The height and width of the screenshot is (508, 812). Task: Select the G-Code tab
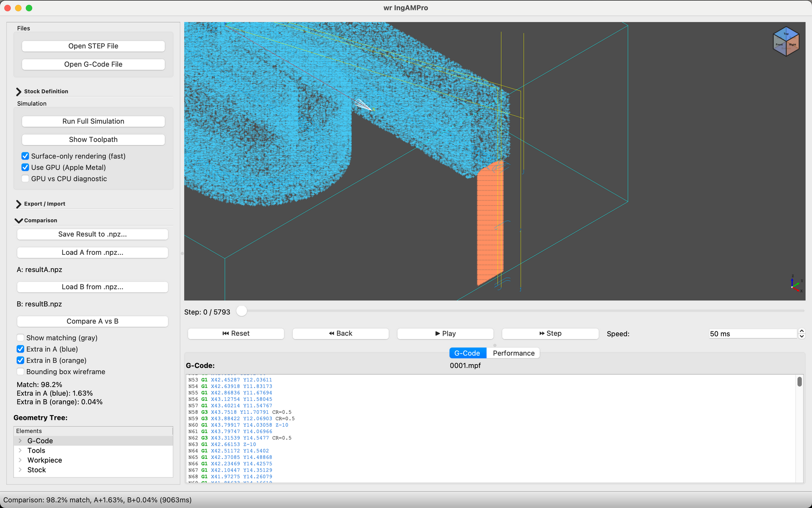tap(467, 353)
